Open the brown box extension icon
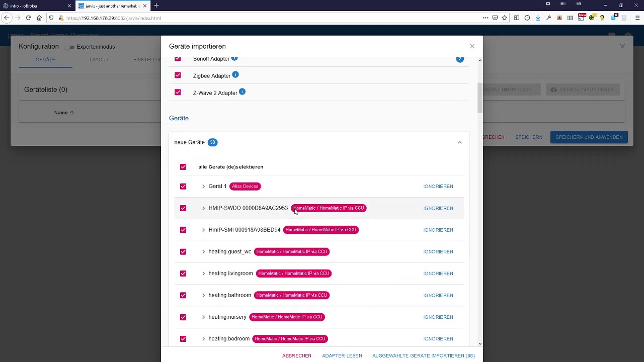Screen dimensions: 644x362 pos(559,18)
